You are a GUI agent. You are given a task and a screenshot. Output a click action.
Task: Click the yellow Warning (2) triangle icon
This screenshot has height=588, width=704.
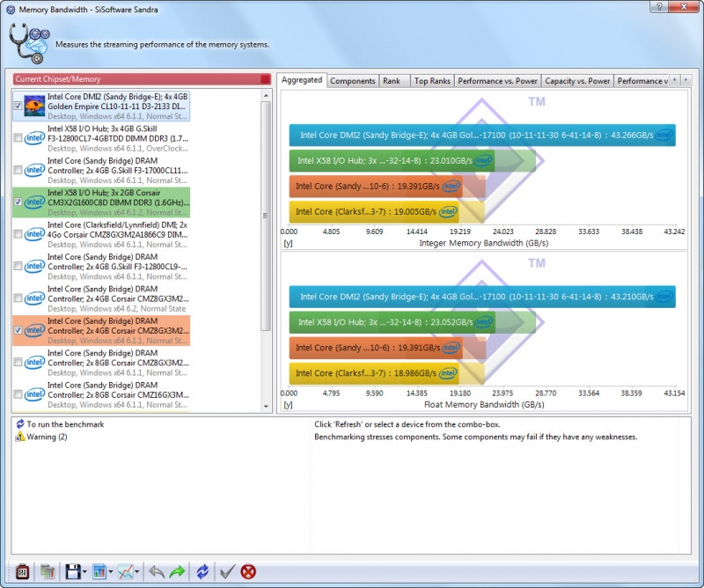point(19,437)
